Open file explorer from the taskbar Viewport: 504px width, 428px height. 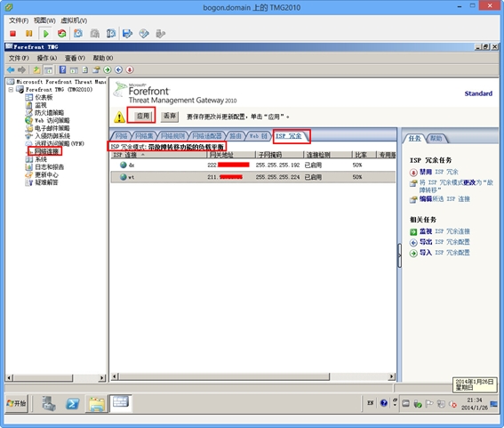click(96, 404)
